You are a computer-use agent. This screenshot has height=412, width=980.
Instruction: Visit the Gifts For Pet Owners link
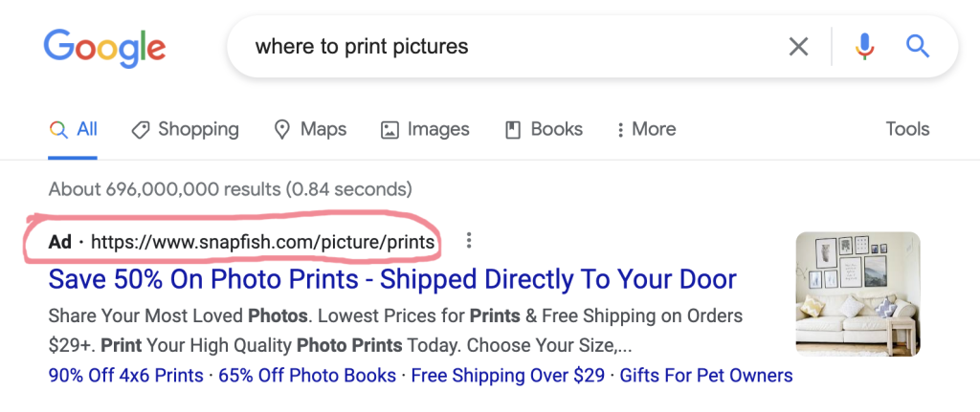coord(706,376)
